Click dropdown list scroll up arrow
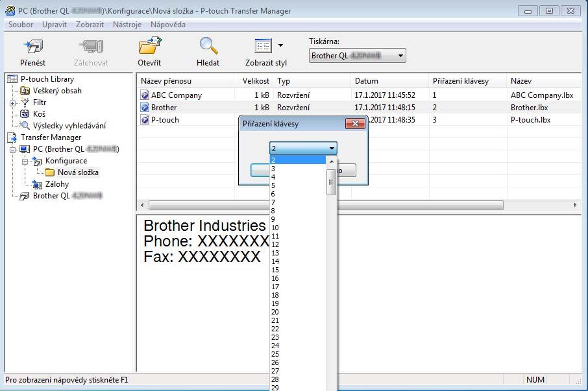This screenshot has width=588, height=391. click(x=332, y=161)
